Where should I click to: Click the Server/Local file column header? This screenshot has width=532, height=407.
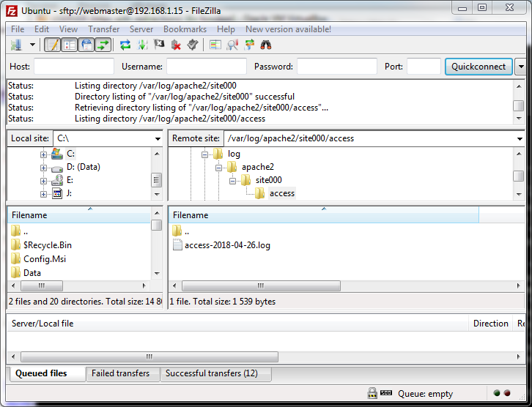[238, 324]
